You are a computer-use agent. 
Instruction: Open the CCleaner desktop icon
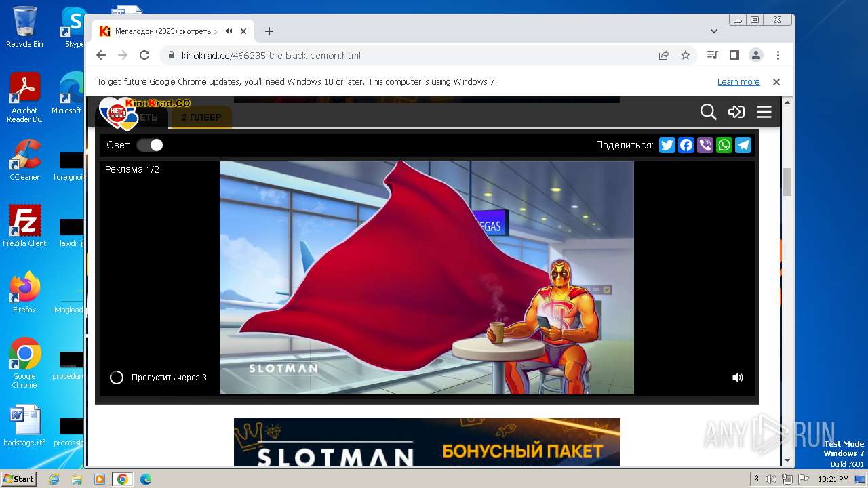click(24, 160)
